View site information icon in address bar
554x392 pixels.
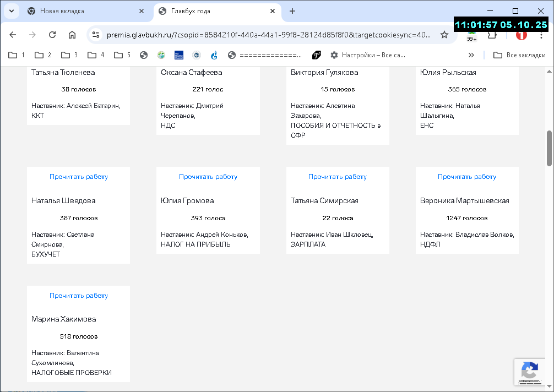96,35
